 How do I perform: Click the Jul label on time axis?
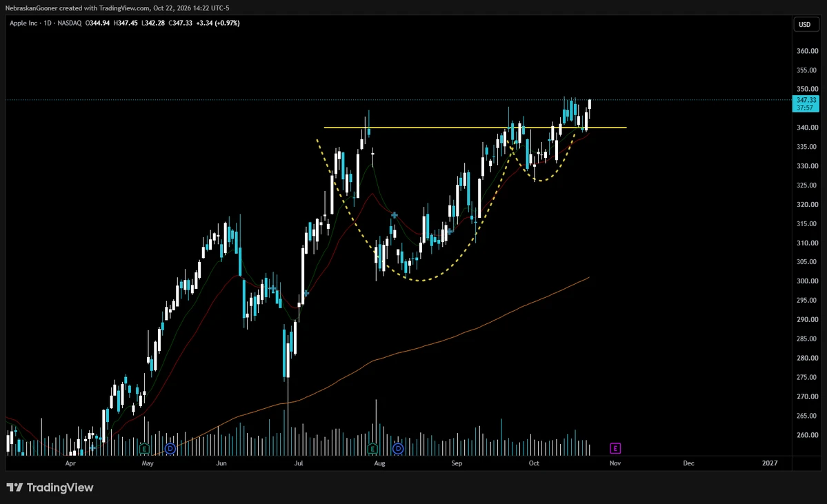pos(299,463)
